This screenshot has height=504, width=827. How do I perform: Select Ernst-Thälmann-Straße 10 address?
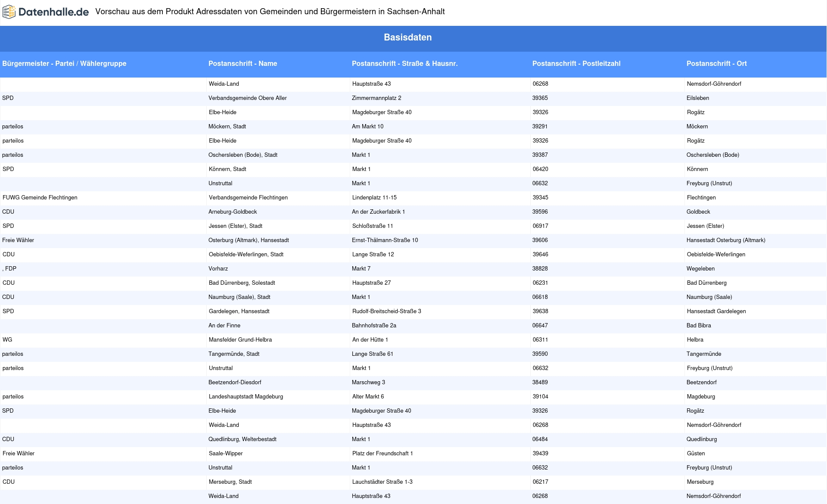pyautogui.click(x=385, y=240)
